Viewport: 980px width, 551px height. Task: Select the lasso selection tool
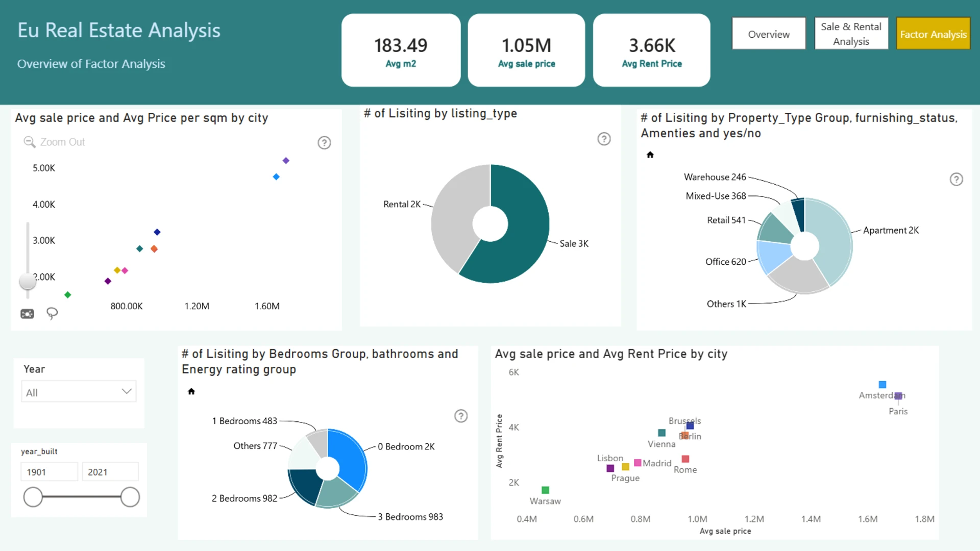point(52,313)
